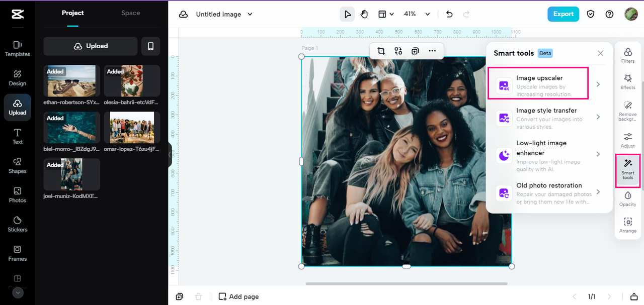Switch to the Project tab
Image resolution: width=644 pixels, height=305 pixels.
click(x=73, y=13)
